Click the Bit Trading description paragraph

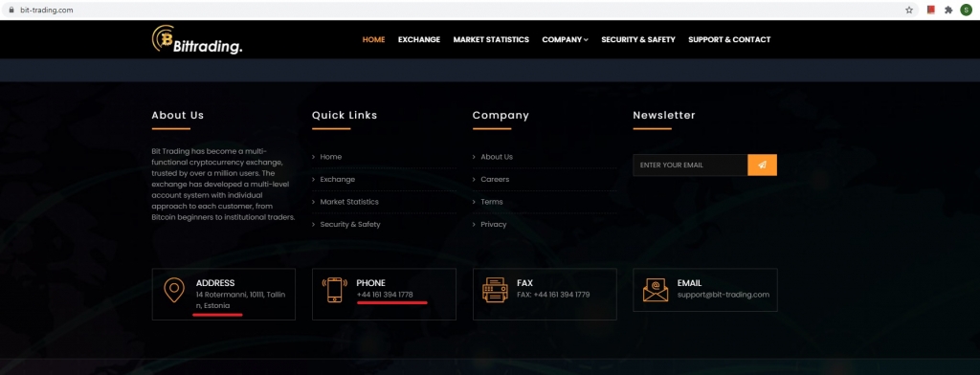pyautogui.click(x=223, y=185)
